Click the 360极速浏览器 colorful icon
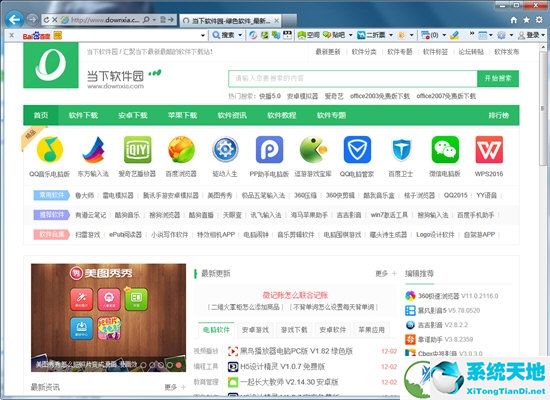This screenshot has height=400, width=550. click(x=410, y=296)
